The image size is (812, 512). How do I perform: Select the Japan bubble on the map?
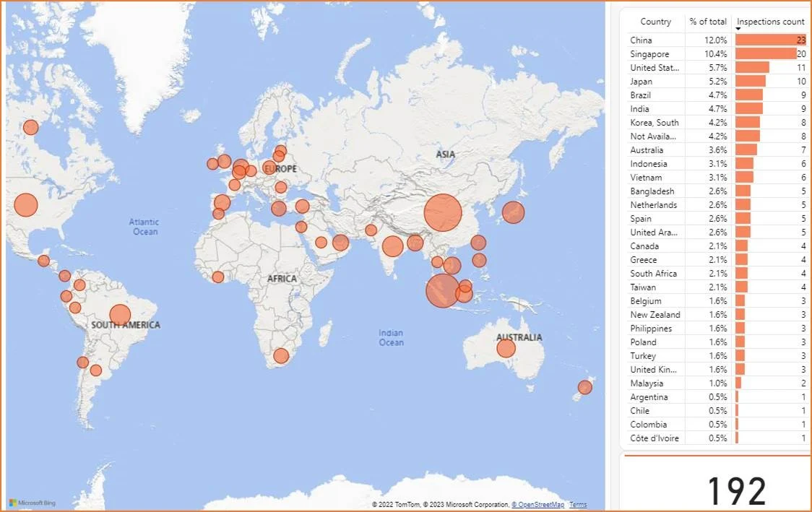(x=513, y=212)
